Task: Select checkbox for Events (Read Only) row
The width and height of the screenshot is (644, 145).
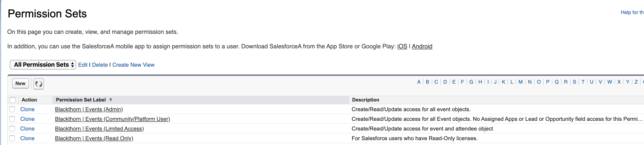Action: point(12,138)
